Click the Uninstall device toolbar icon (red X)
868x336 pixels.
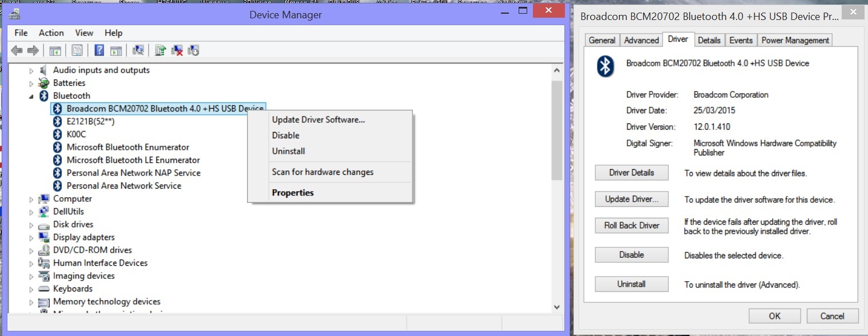pos(177,50)
